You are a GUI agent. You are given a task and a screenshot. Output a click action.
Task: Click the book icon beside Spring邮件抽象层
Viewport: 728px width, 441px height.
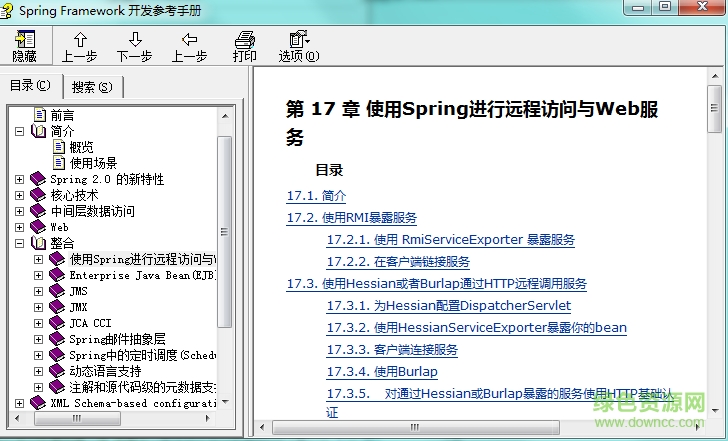(x=57, y=339)
